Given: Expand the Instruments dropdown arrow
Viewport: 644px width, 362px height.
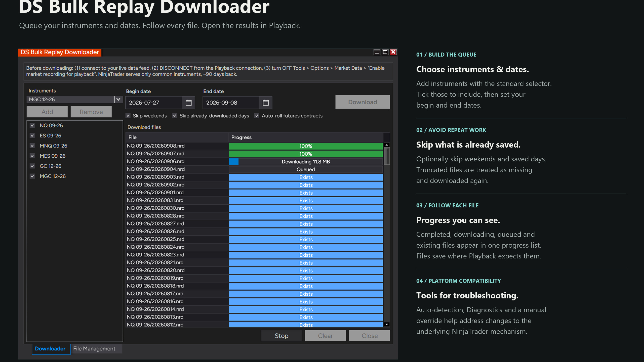Looking at the screenshot, I should pos(118,99).
